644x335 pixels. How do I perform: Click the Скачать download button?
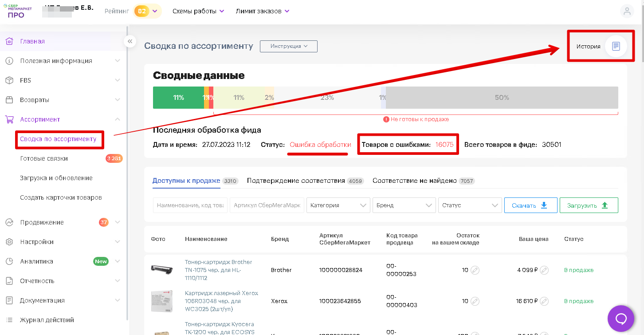530,205
